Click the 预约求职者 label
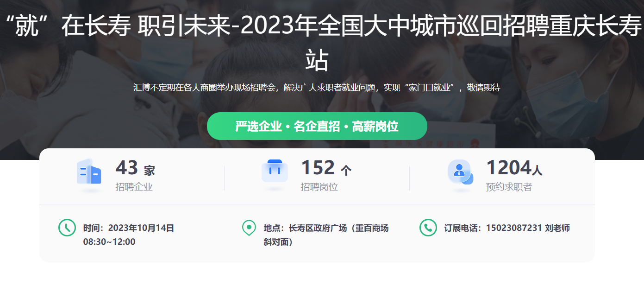Image resolution: width=644 pixels, height=286 pixels. (x=509, y=187)
